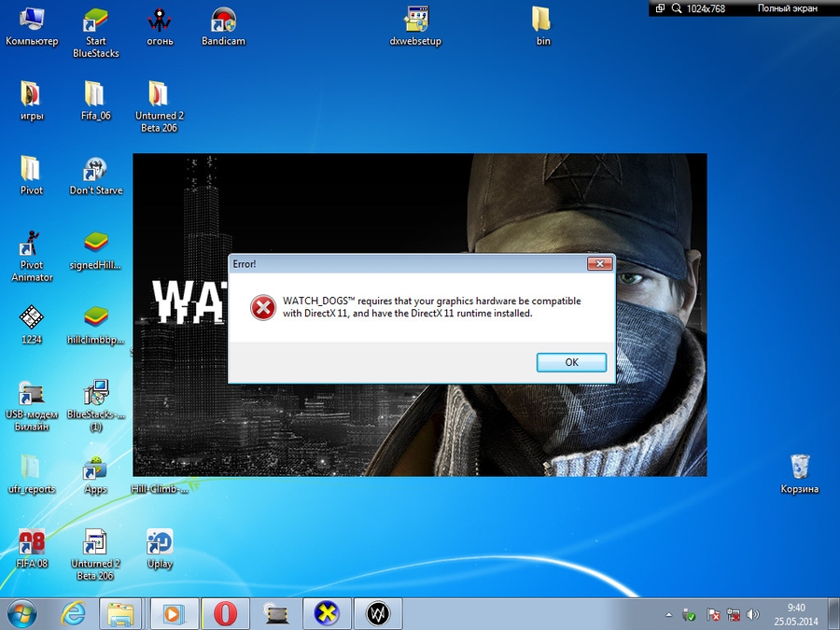Show hidden system tray icons arrow
840x630 pixels.
point(669,615)
